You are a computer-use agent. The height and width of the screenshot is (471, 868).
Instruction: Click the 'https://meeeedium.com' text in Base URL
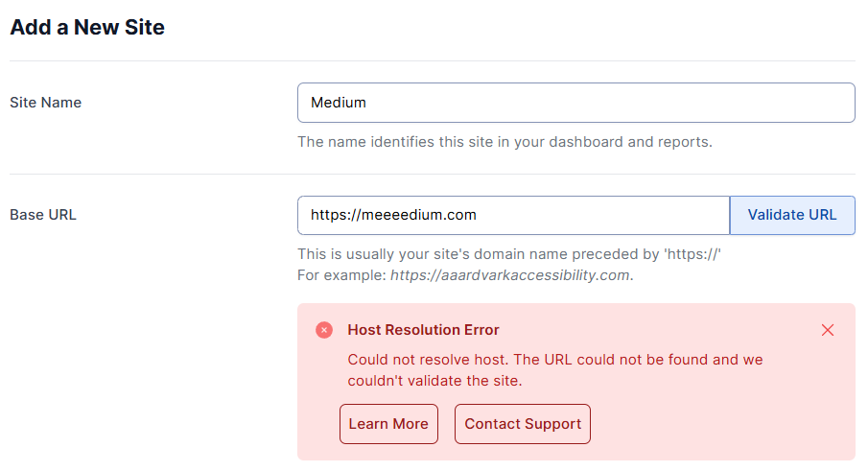pos(393,215)
